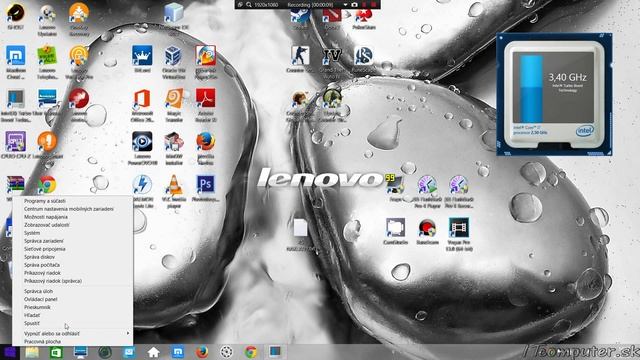
Task: Click the Windows Start button
Action: pos(10,352)
